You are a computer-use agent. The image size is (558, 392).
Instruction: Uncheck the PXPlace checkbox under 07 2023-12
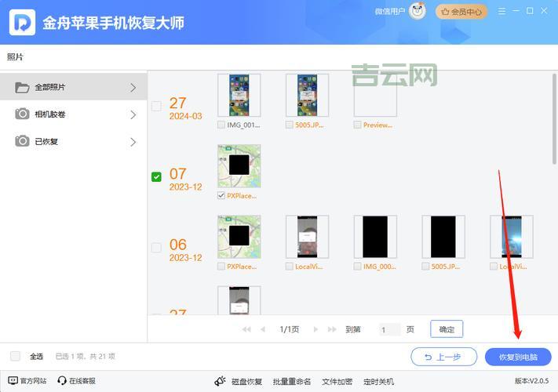(x=221, y=195)
